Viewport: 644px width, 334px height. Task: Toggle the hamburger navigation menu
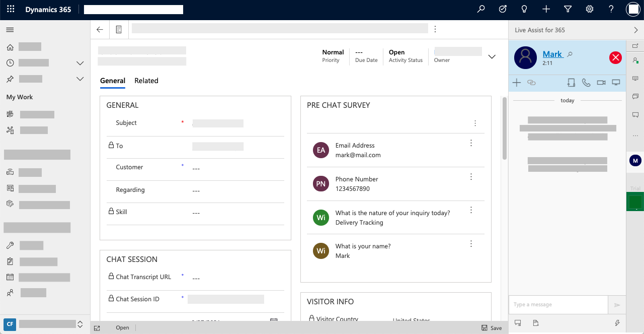point(10,30)
